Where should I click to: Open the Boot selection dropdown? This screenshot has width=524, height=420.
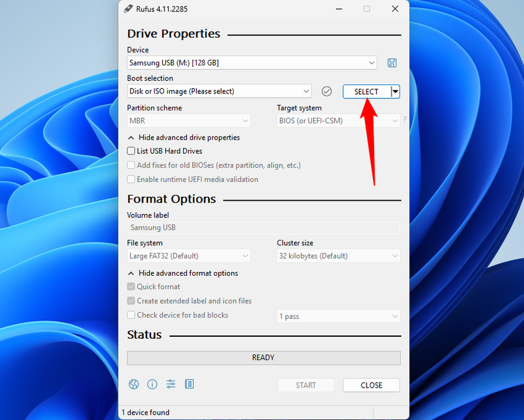pyautogui.click(x=219, y=91)
